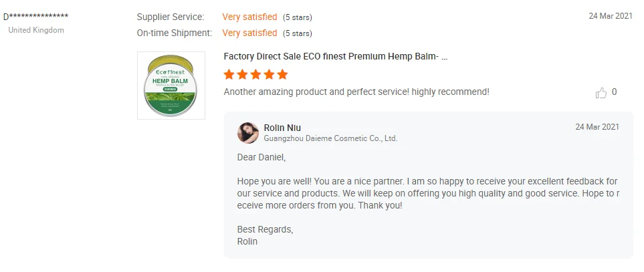Click the 'Dear Daniel,' greeting line
This screenshot has height=272, width=644.
(261, 158)
